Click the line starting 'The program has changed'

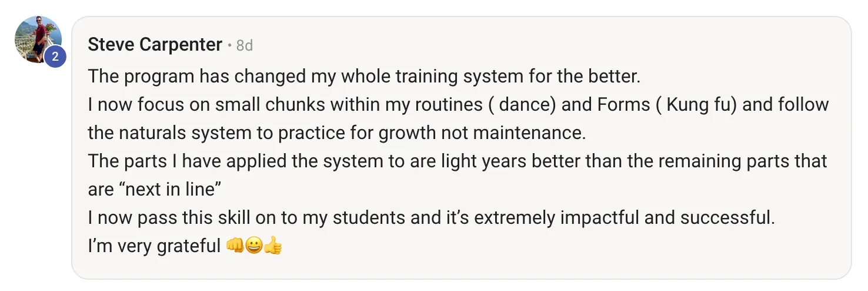coord(364,77)
